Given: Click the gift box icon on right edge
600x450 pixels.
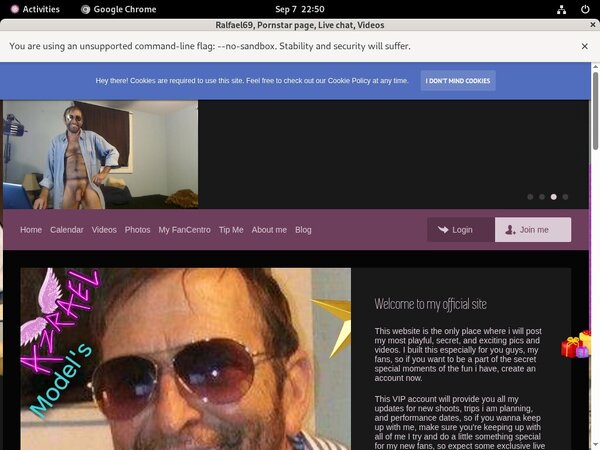Looking at the screenshot, I should coord(576,345).
